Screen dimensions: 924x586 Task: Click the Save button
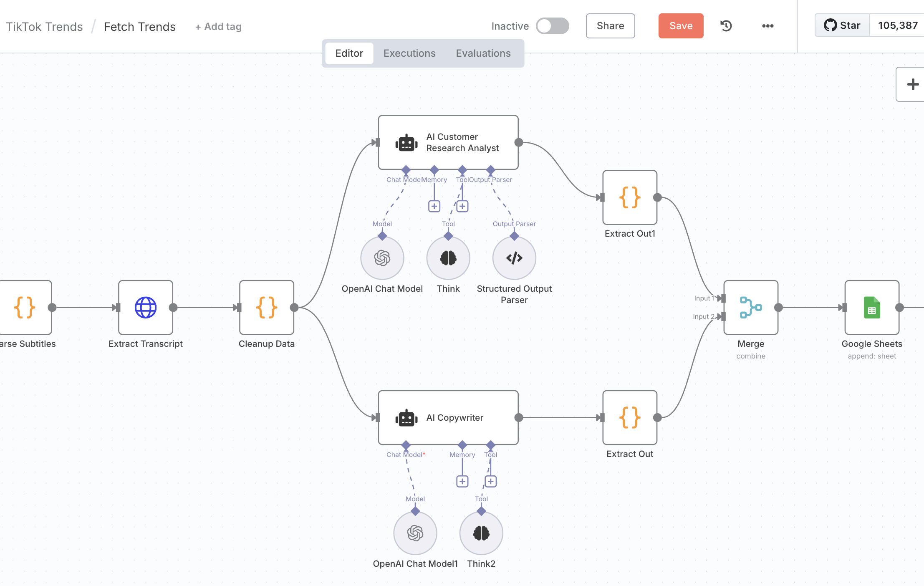pos(681,26)
